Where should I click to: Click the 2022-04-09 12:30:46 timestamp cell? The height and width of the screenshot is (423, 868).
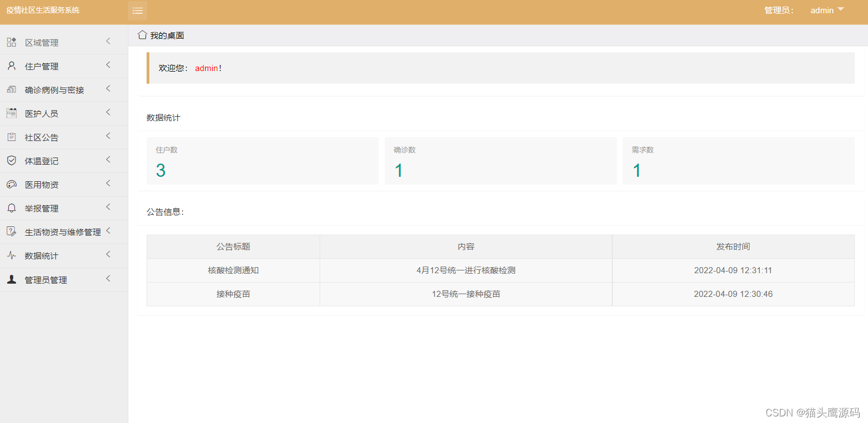[x=734, y=294]
